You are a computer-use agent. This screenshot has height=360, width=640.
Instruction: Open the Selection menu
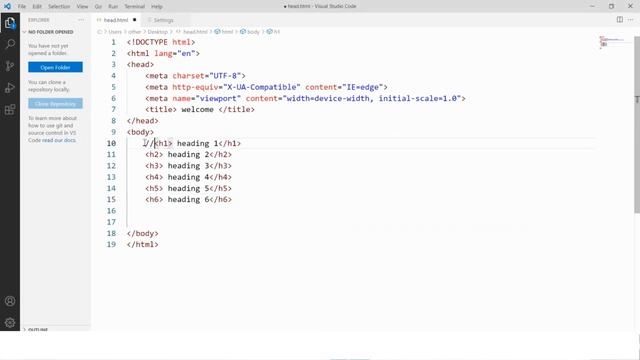59,7
